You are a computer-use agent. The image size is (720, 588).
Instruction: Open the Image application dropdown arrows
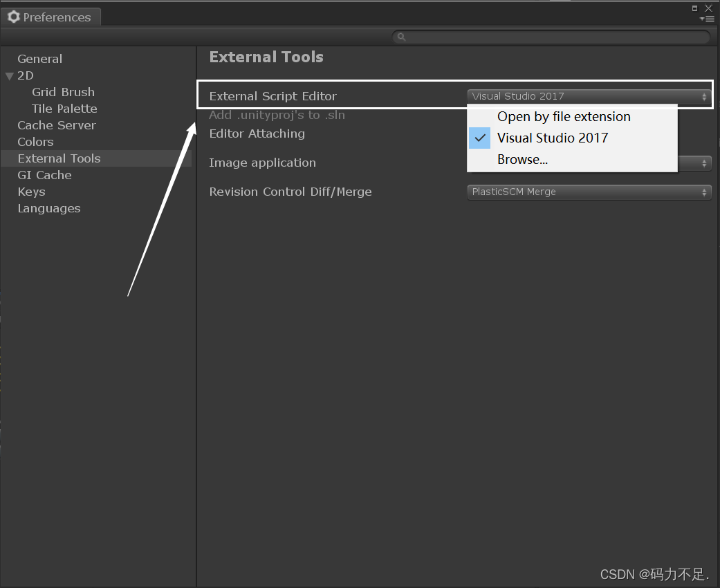pos(705,163)
